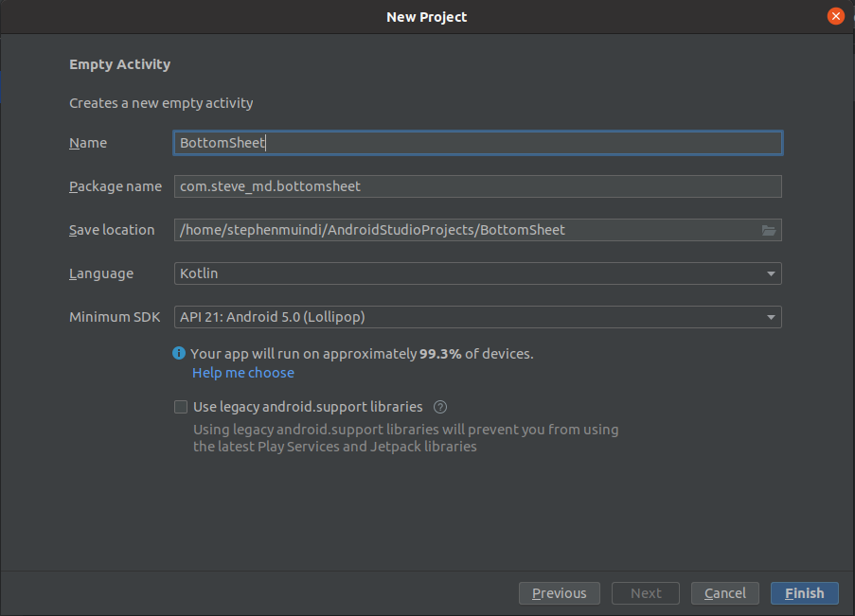The image size is (855, 616).
Task: Click the Finish button
Action: (x=804, y=592)
